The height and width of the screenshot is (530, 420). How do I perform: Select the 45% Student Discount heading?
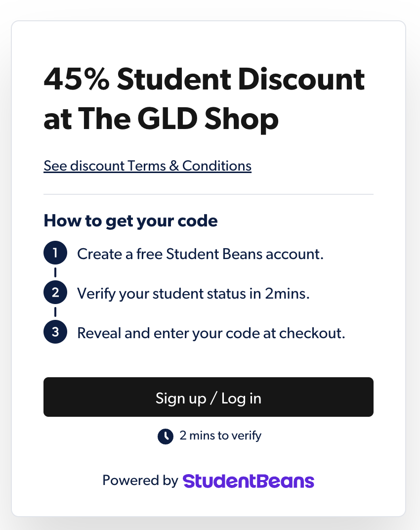[204, 78]
